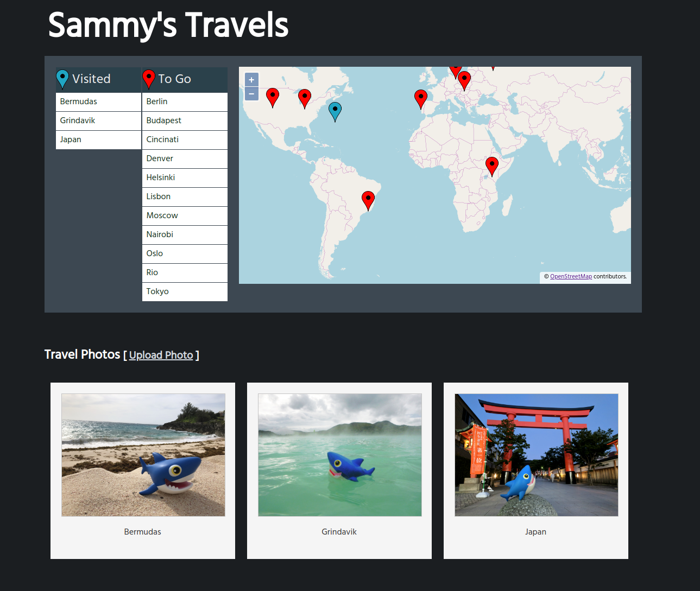The image size is (700, 591).
Task: Select Nairobi in the To Go list
Action: [x=185, y=235]
